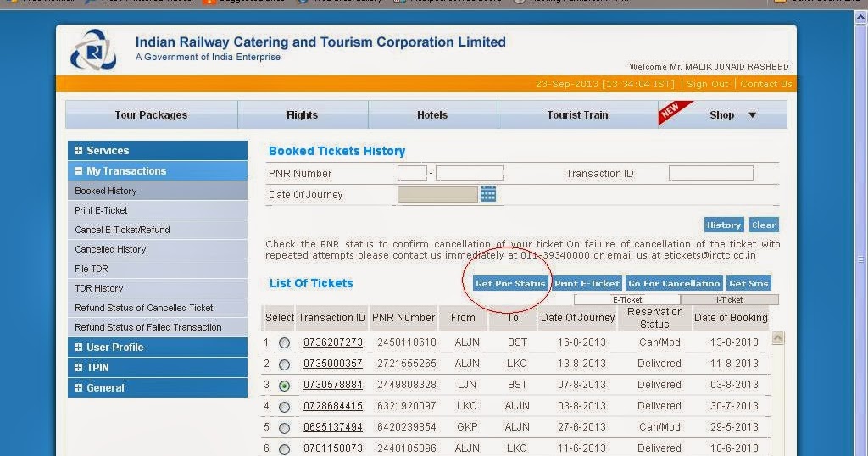This screenshot has height=456, width=868.
Task: Switch to the E-Ticket tab
Action: tap(627, 299)
